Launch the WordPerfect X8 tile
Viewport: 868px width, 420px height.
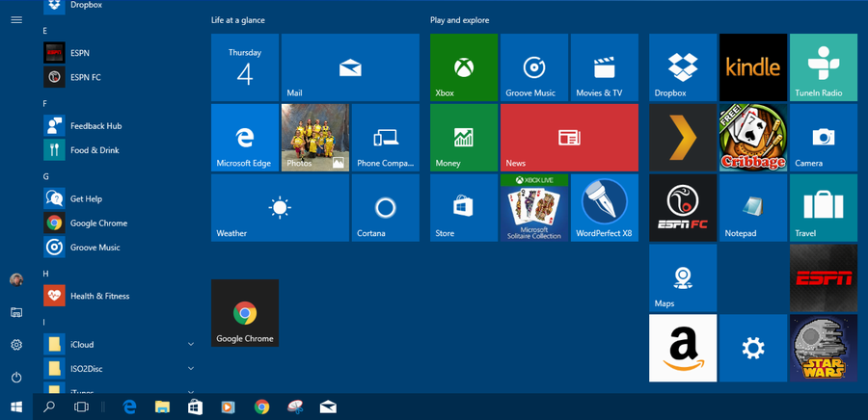605,208
